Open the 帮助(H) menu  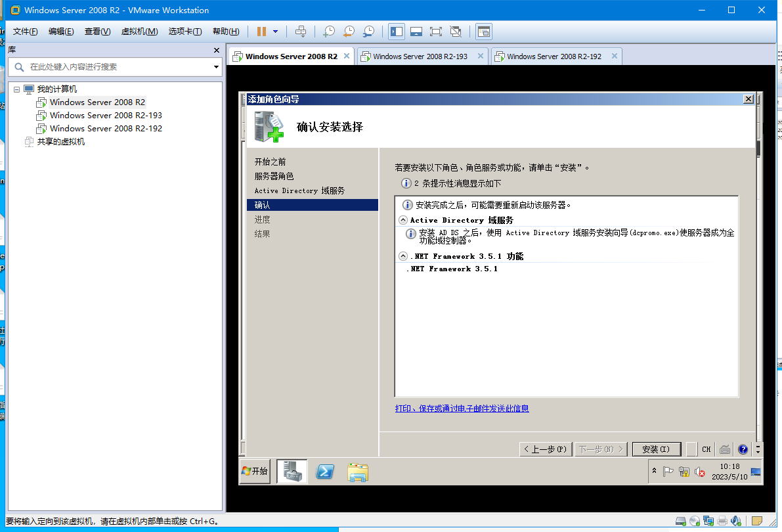[226, 32]
